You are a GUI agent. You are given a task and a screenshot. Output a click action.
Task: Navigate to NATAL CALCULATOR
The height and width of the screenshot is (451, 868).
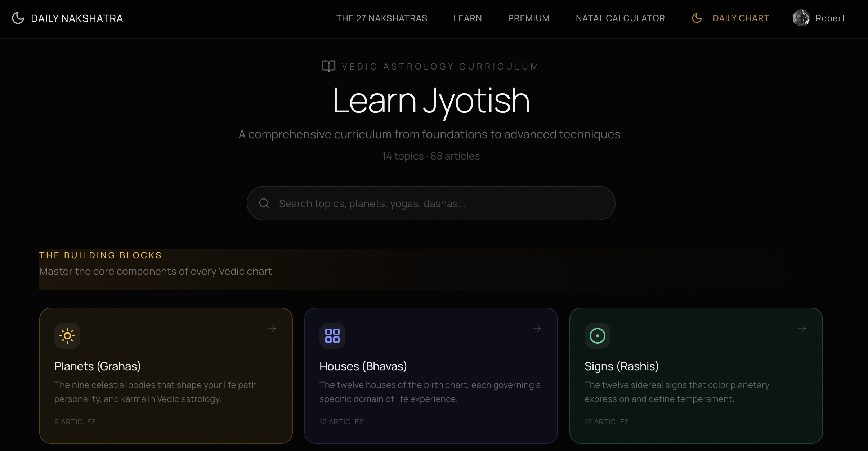tap(620, 18)
